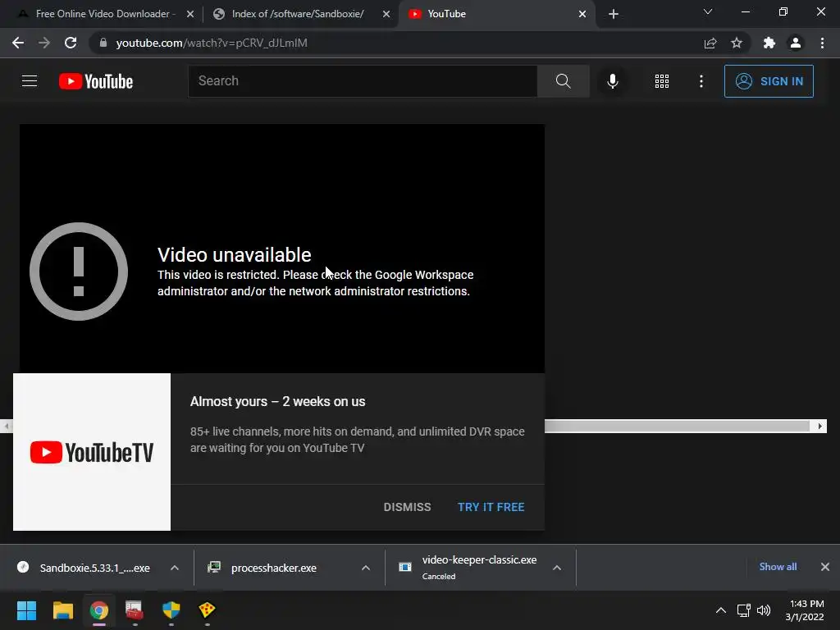Open the tab search dropdown

pos(708,11)
